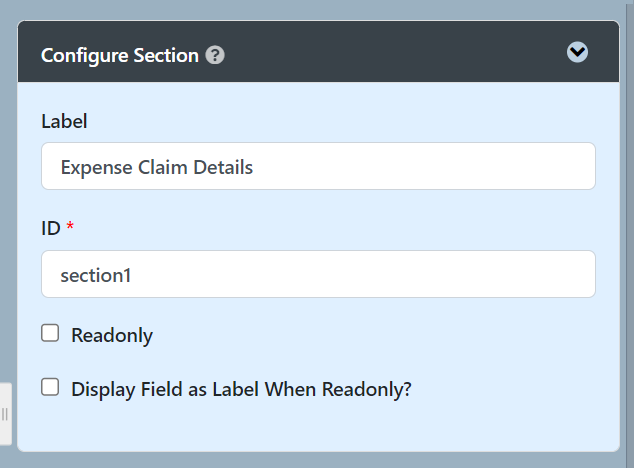Screen dimensions: 634x468
Task: Tick the Display Field as Label checkbox
Action: pos(50,388)
